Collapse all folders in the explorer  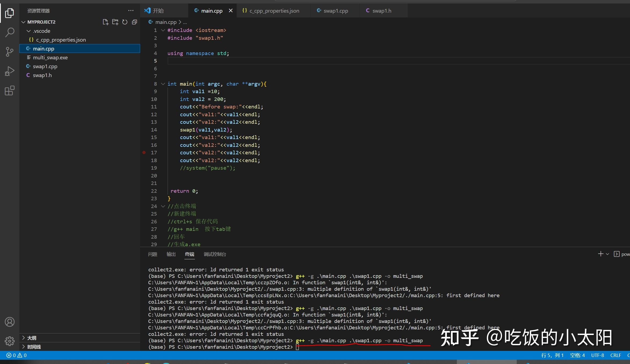(134, 22)
